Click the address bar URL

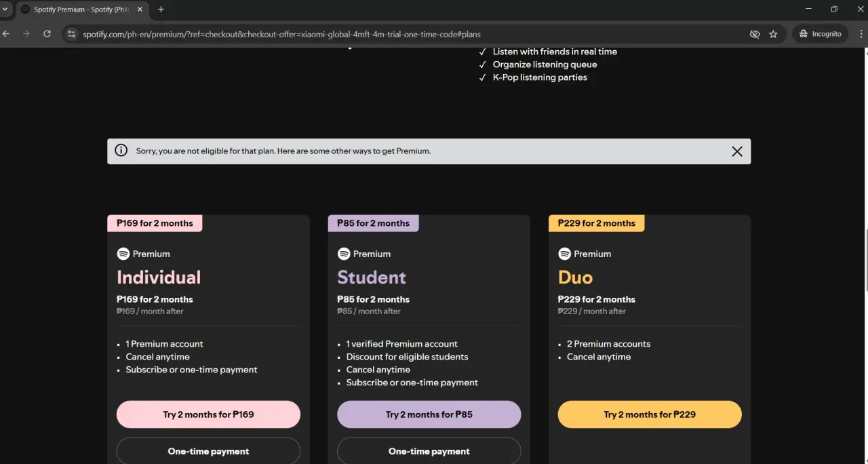point(281,34)
